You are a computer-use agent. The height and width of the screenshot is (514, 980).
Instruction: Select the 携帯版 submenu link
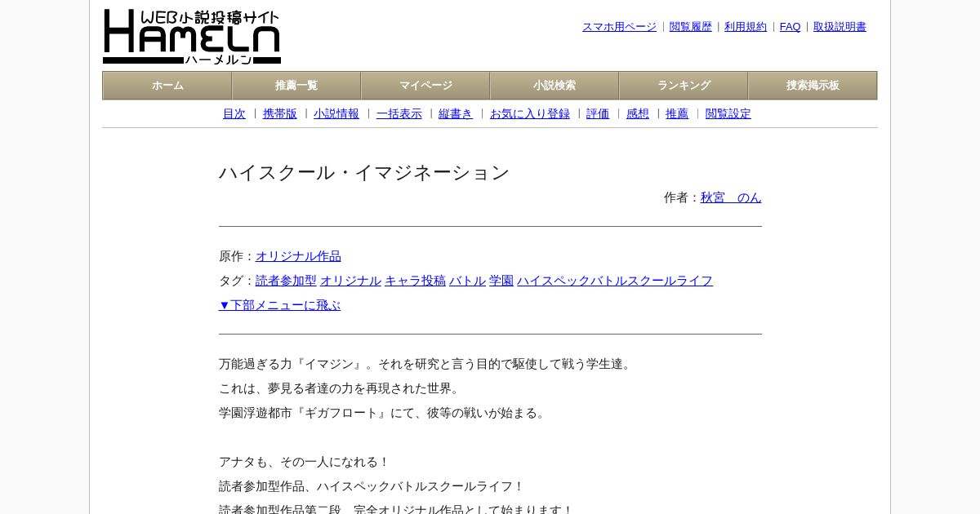(x=280, y=114)
